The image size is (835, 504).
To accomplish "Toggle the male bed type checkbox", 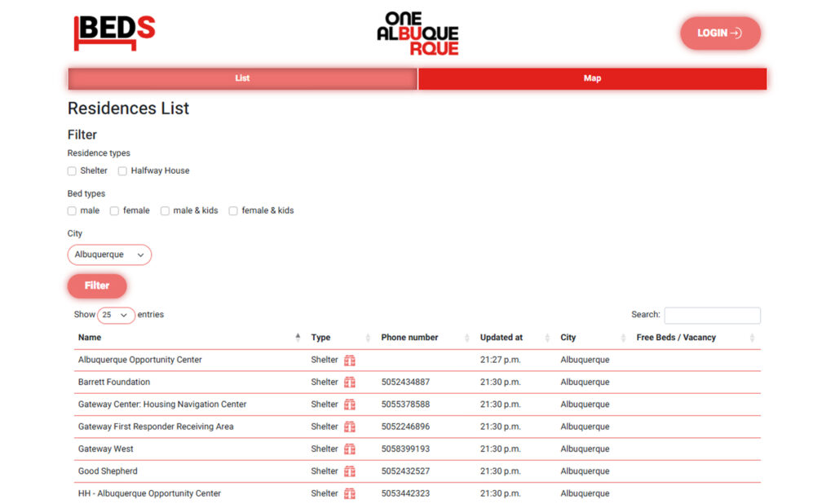I will coord(72,211).
